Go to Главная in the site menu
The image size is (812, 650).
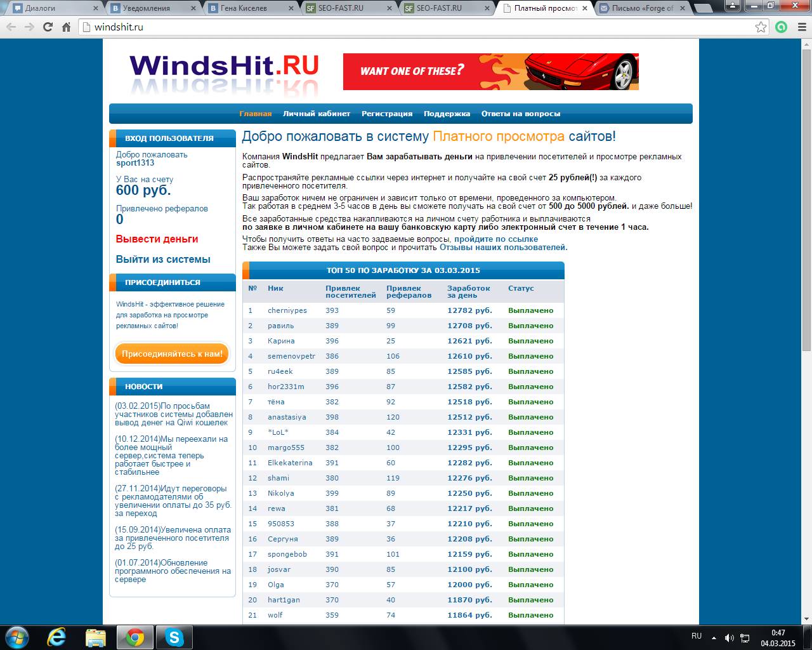coord(256,114)
